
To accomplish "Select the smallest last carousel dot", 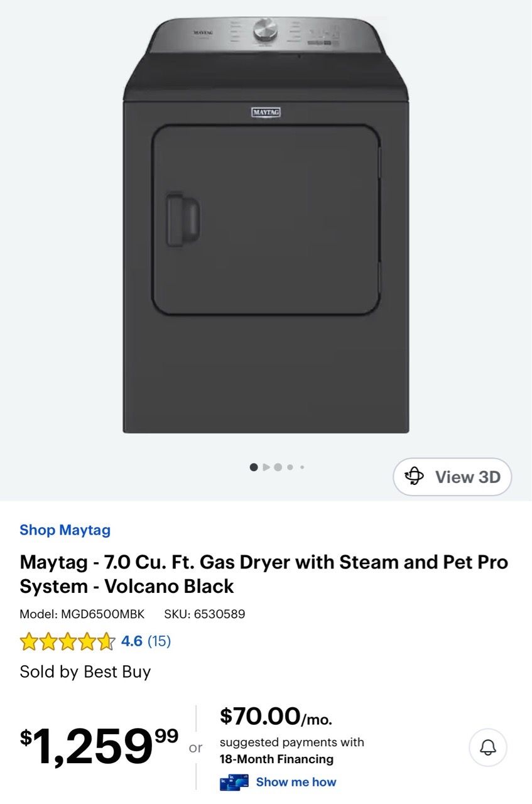I will click(x=302, y=467).
